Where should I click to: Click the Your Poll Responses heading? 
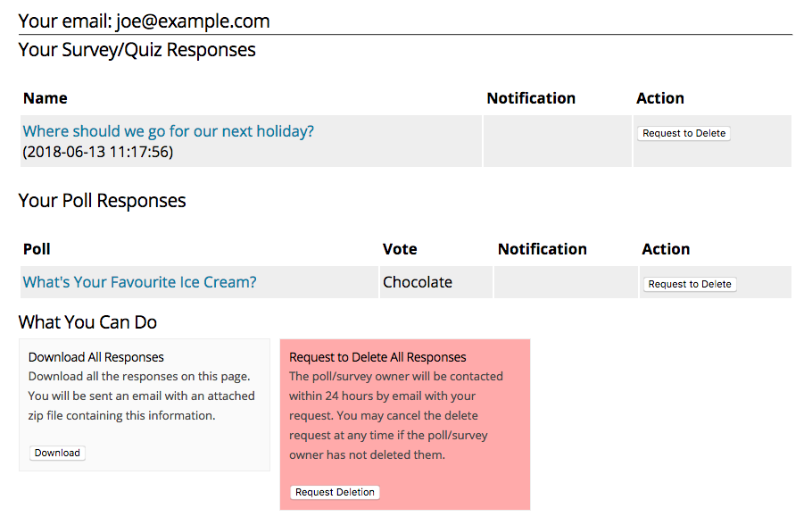[x=102, y=201]
